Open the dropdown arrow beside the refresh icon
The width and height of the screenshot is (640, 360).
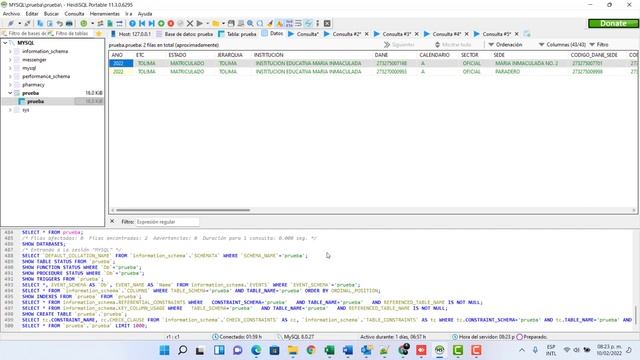click(92, 23)
